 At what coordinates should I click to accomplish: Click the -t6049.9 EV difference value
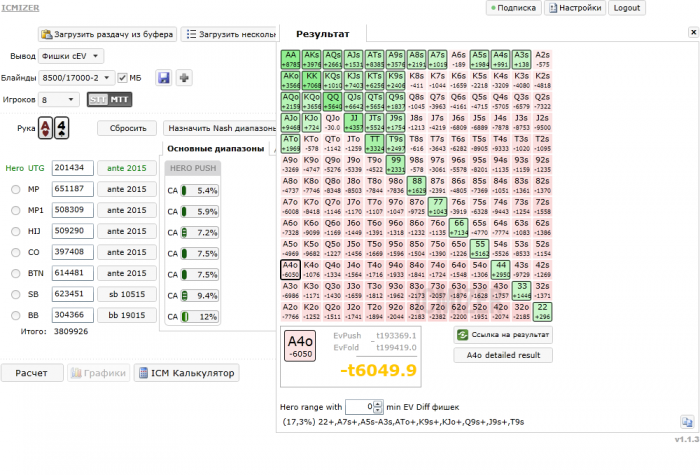[378, 370]
